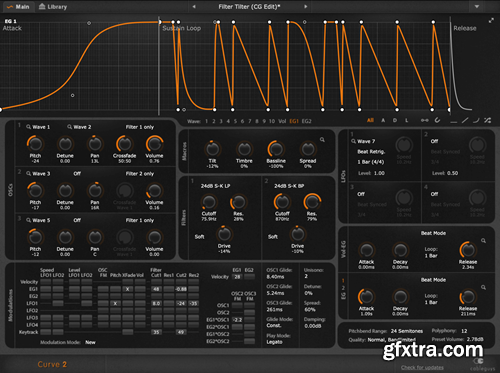The height and width of the screenshot is (373, 500).
Task: Click the Polyphony value '12'
Action: (x=464, y=331)
